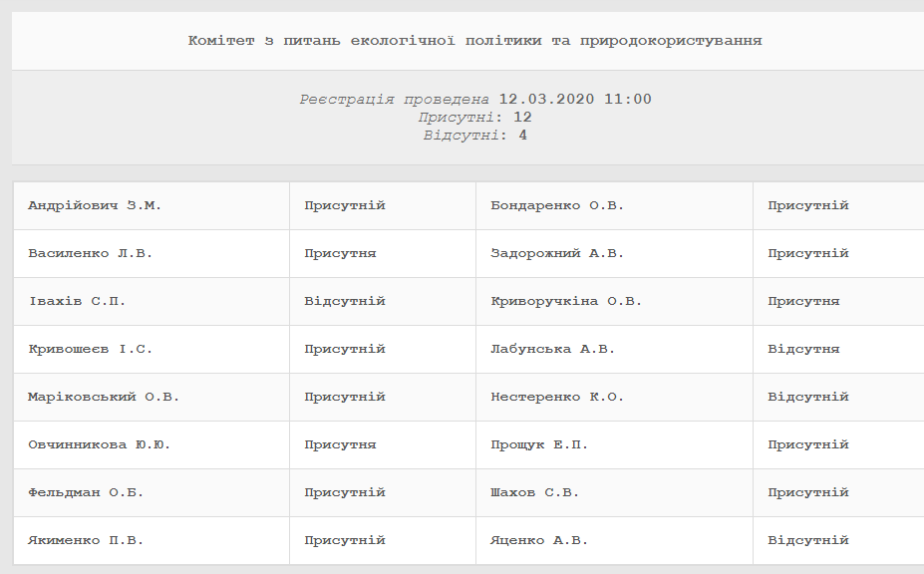The width and height of the screenshot is (924, 574).
Task: Select the name Кривошеєв І.С.
Action: (x=91, y=349)
